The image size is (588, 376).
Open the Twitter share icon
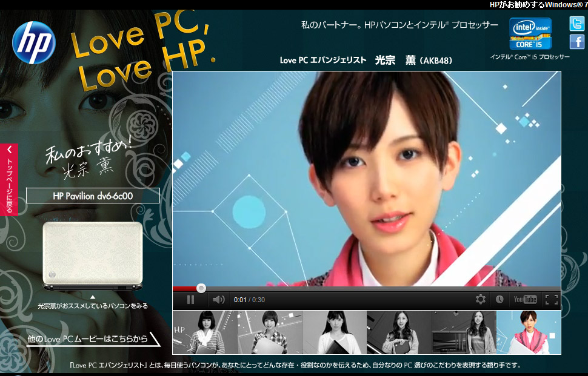coord(576,24)
